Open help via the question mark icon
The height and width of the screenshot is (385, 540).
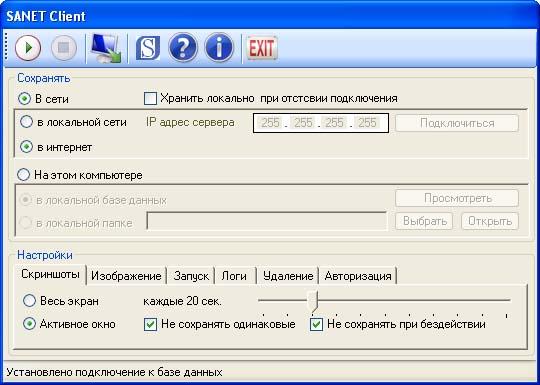pos(183,48)
